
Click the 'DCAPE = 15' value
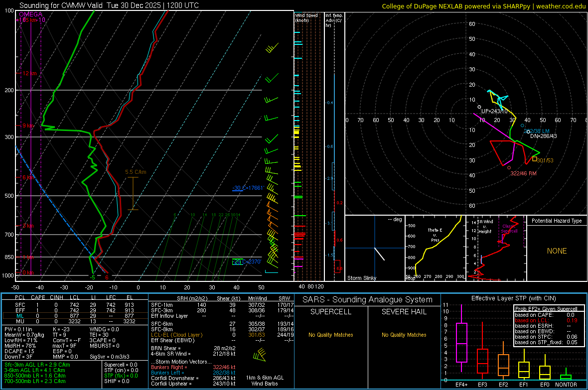point(19,351)
